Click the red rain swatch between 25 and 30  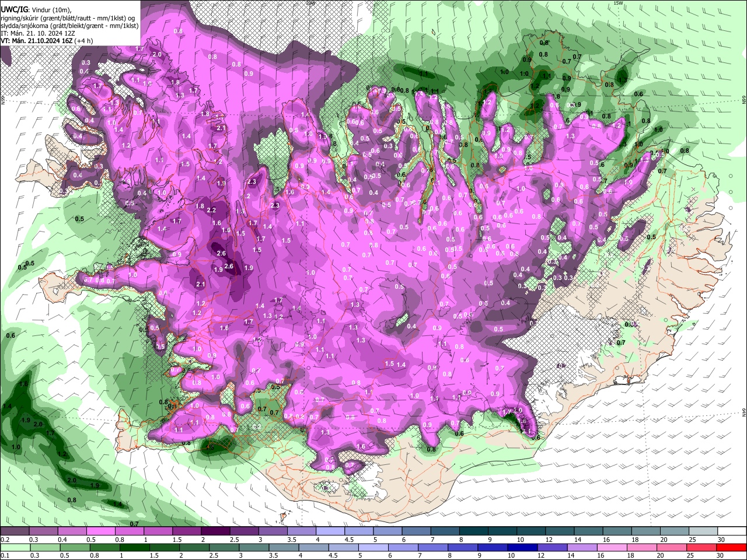pos(701,548)
